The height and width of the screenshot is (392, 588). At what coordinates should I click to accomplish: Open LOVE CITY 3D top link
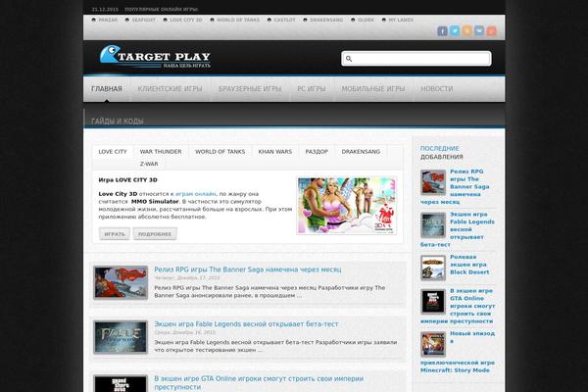click(x=186, y=20)
